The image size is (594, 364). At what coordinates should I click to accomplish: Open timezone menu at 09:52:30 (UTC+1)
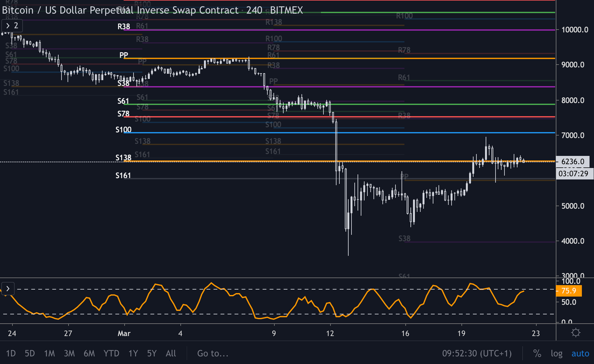pos(477,353)
